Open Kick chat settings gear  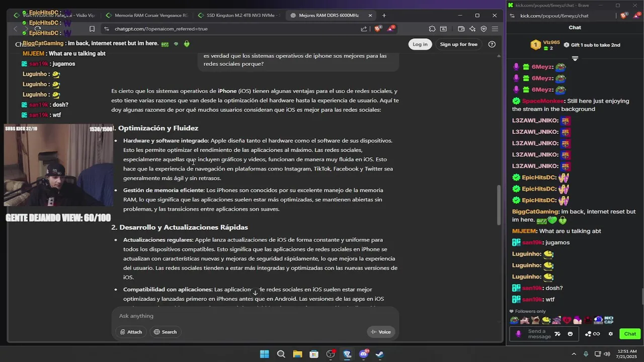tap(611, 334)
